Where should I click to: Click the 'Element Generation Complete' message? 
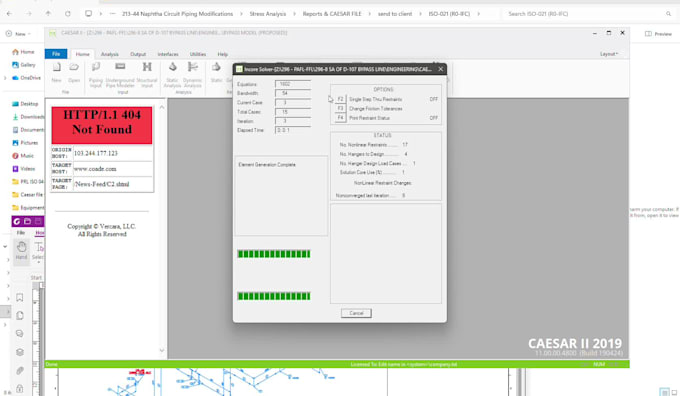point(267,165)
